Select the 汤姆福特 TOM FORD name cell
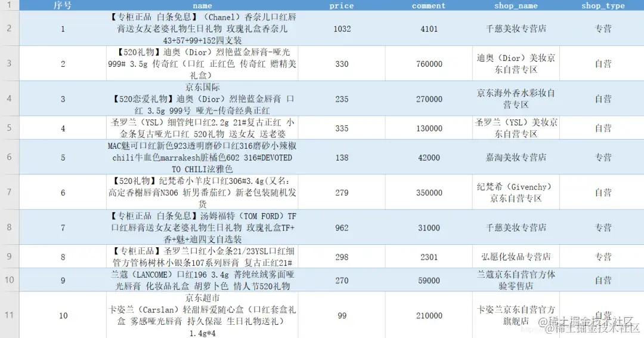This screenshot has height=338, width=644. point(203,228)
